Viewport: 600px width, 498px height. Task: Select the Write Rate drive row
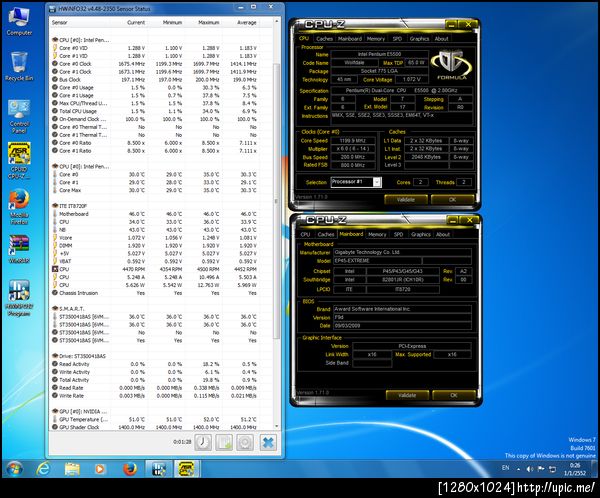point(155,396)
